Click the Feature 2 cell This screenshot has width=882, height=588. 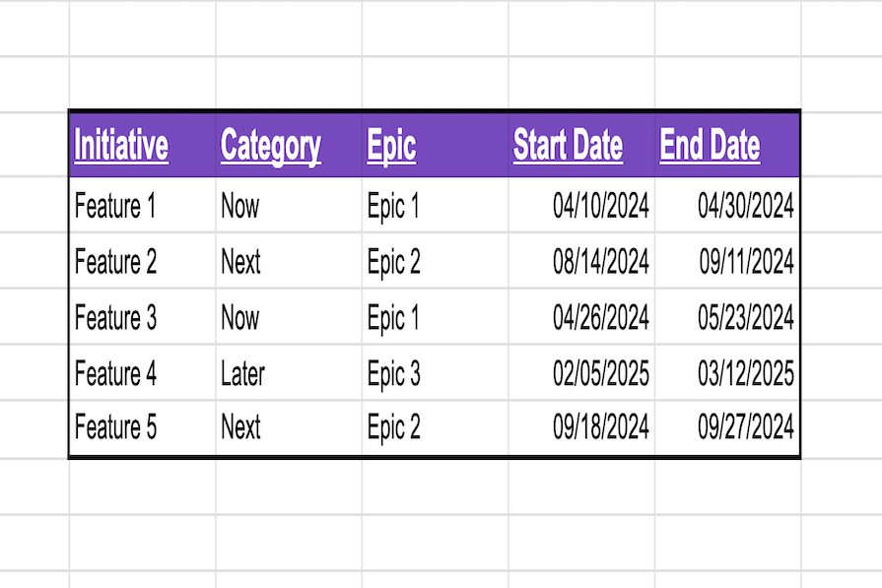click(115, 262)
